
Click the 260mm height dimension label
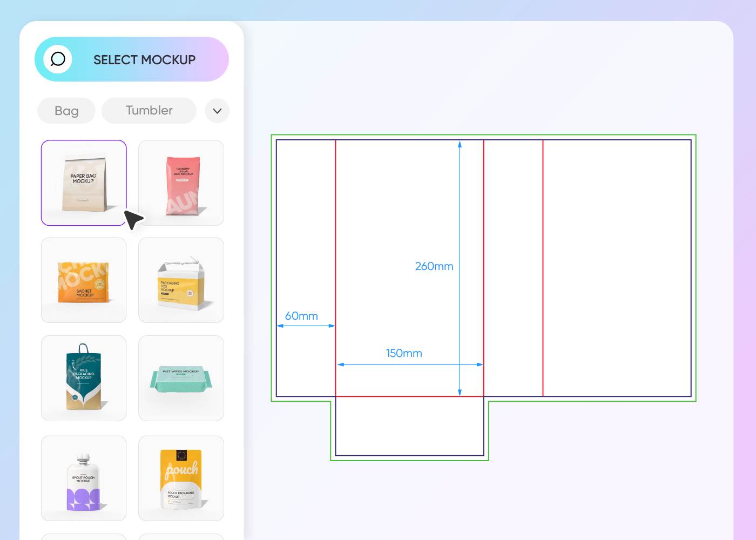point(434,266)
